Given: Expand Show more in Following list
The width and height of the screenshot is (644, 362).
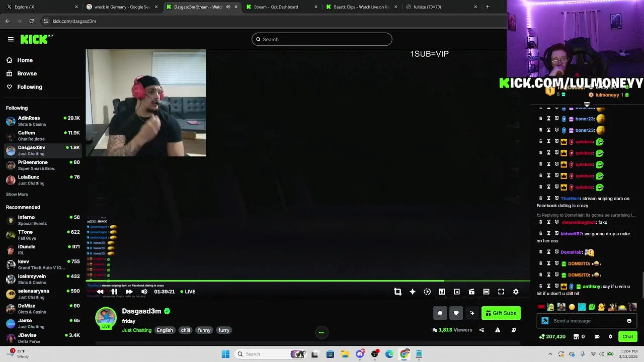Looking at the screenshot, I should click(x=17, y=194).
